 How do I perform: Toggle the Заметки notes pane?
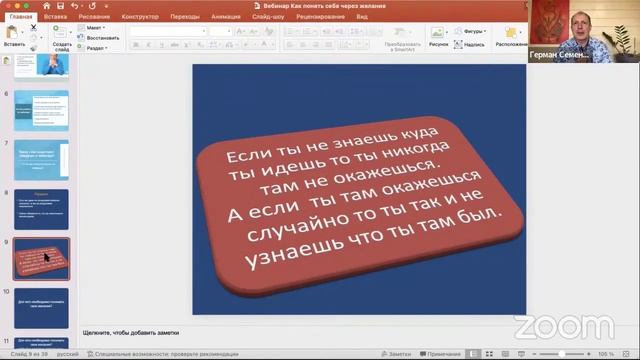[x=396, y=354]
